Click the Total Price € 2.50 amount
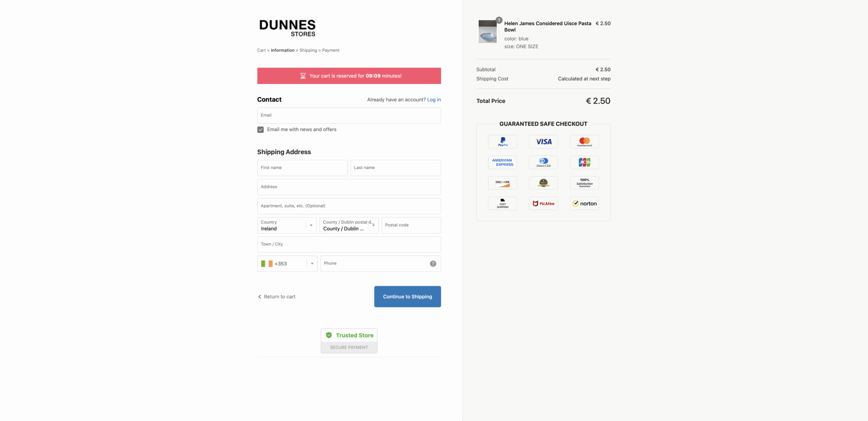This screenshot has height=421, width=868. point(598,101)
